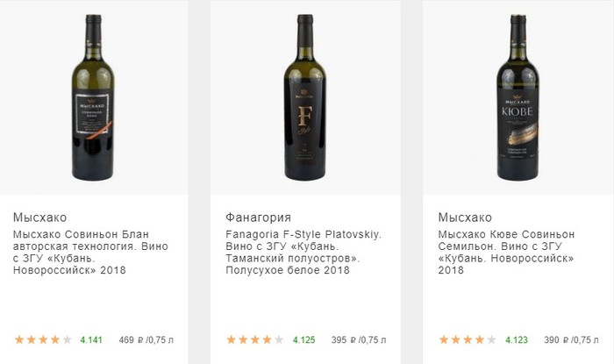This screenshot has height=364, width=614.
Task: Click the 4.125 rating score
Action: pos(303,339)
